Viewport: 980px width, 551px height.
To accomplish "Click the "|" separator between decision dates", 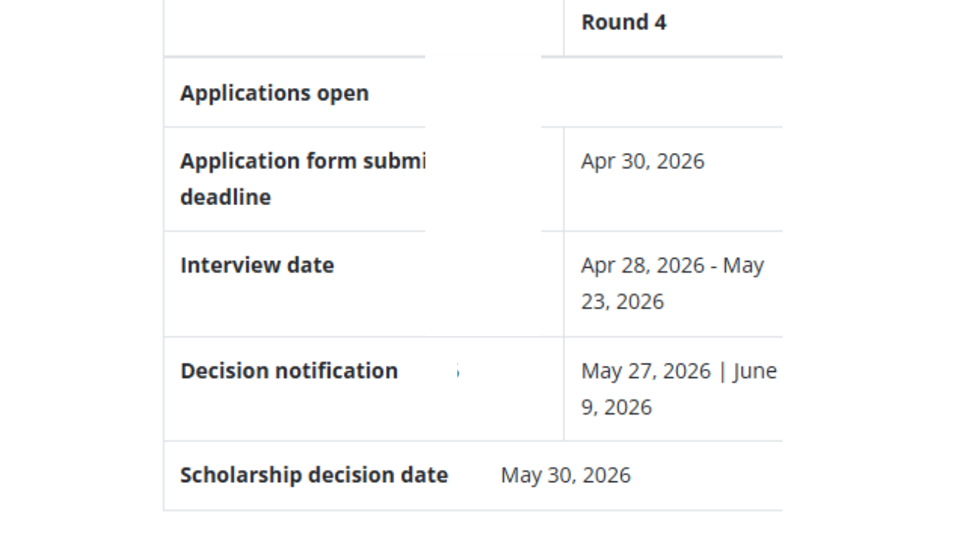I will (x=721, y=371).
